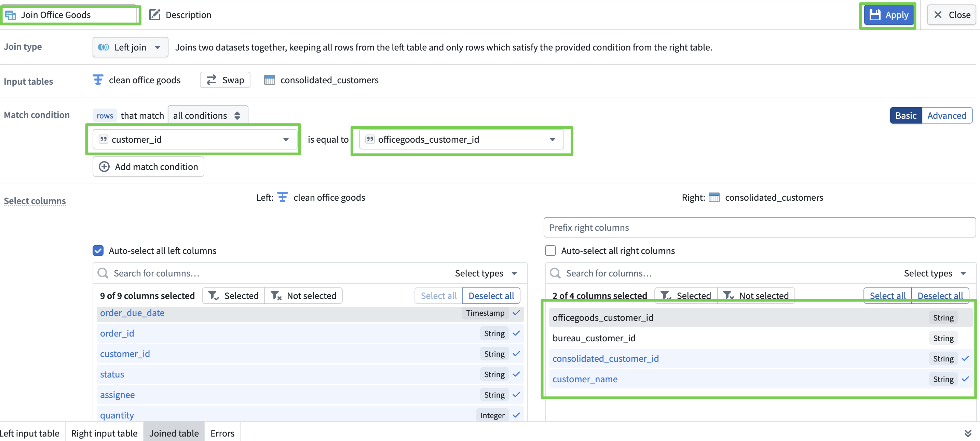Open the Left join type dropdown

[130, 47]
